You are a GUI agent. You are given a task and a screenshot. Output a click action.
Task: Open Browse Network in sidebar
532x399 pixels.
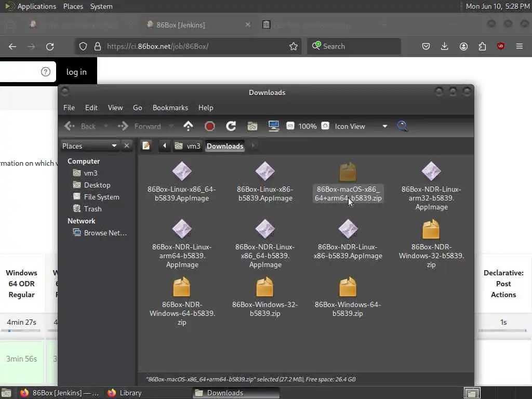(x=100, y=233)
